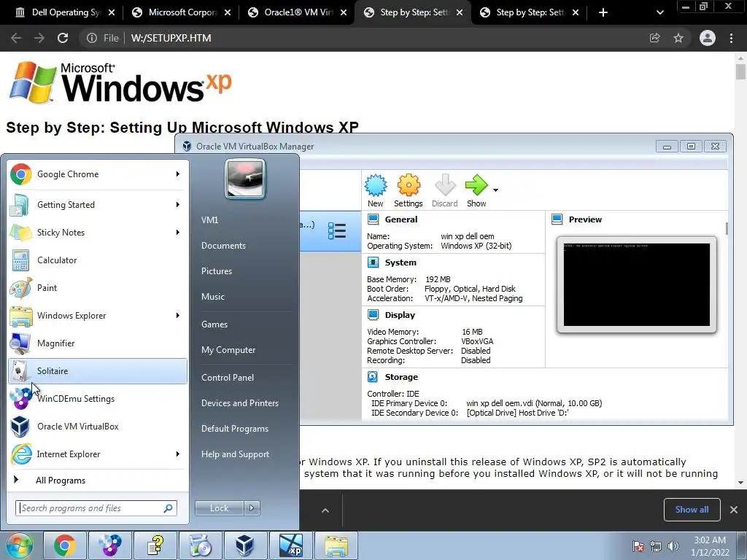The height and width of the screenshot is (560, 747).
Task: Open the shutdown options arrow beside Lock
Action: [252, 508]
